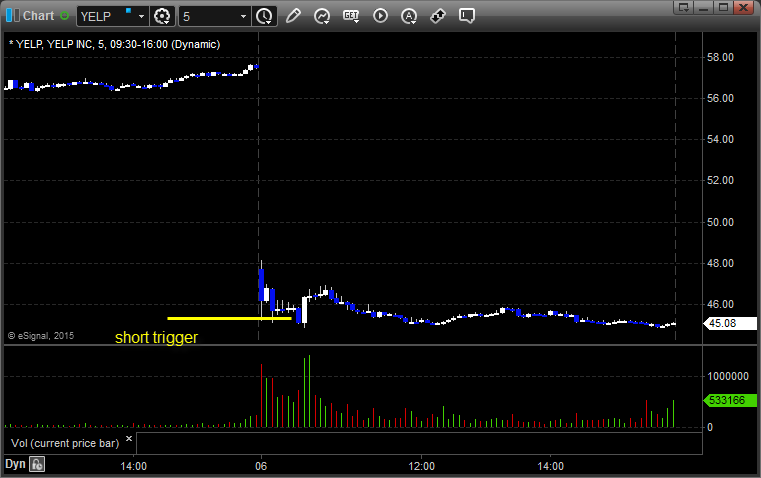
Task: Click the short trigger text annotation
Action: (x=156, y=338)
